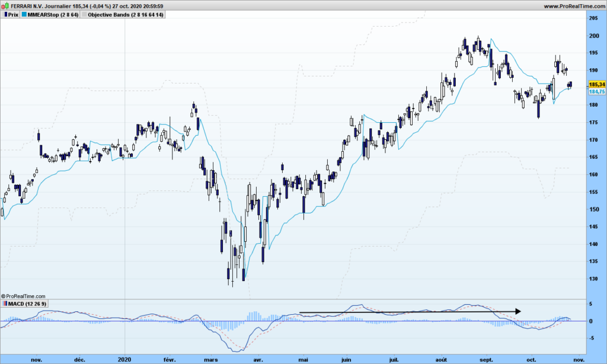The height and width of the screenshot is (364, 607).
Task: Click the 180 price scale value
Action: 593,105
